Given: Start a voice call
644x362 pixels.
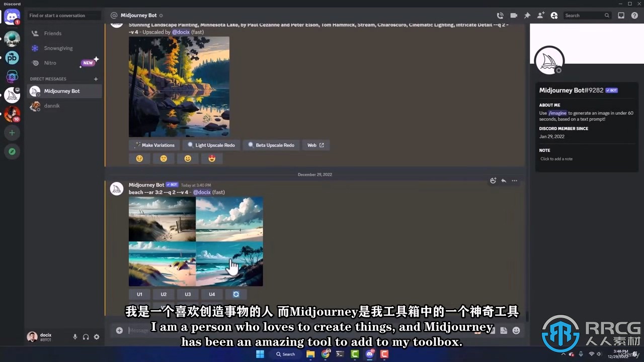Looking at the screenshot, I should [500, 16].
